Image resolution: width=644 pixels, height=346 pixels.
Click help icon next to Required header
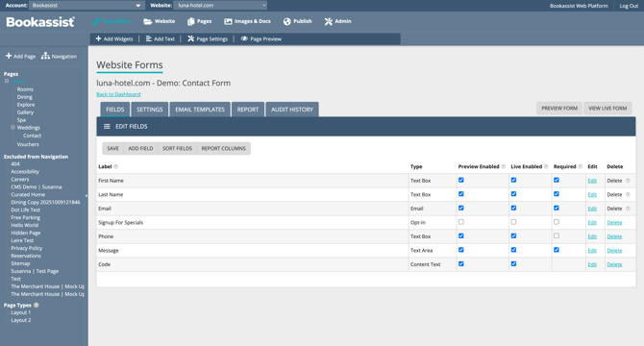[580, 166]
